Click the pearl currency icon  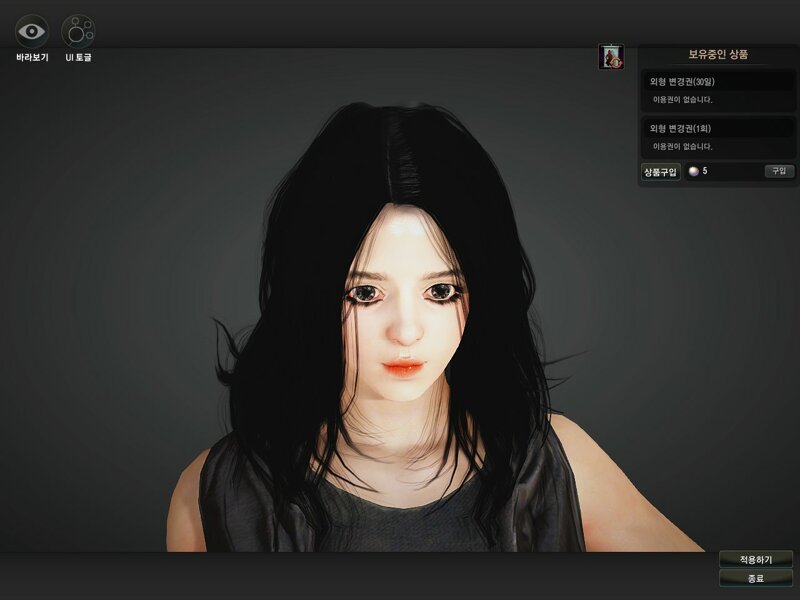(x=693, y=171)
